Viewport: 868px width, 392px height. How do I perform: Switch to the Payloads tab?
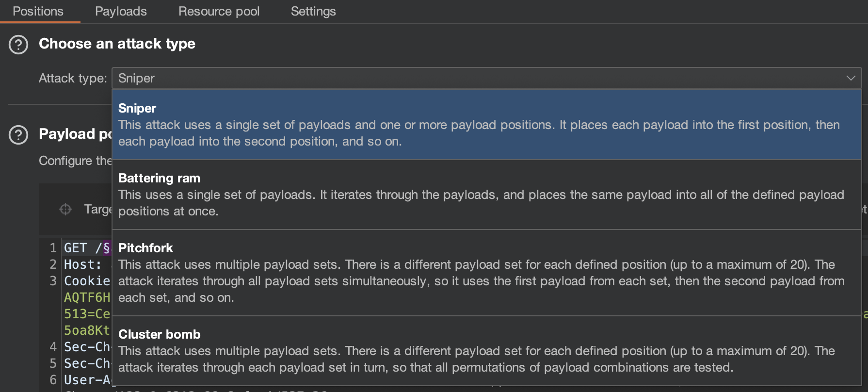pos(121,11)
